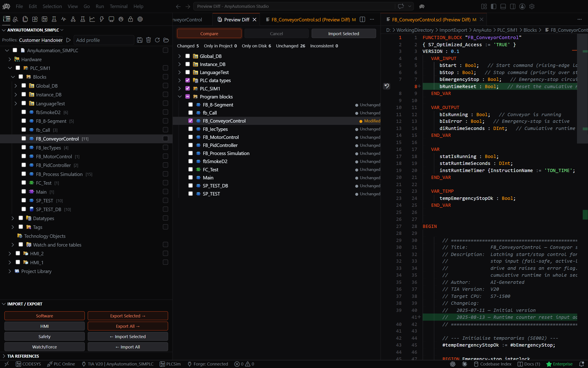The height and width of the screenshot is (368, 588).
Task: Open the line chart trends icon
Action: (92, 19)
